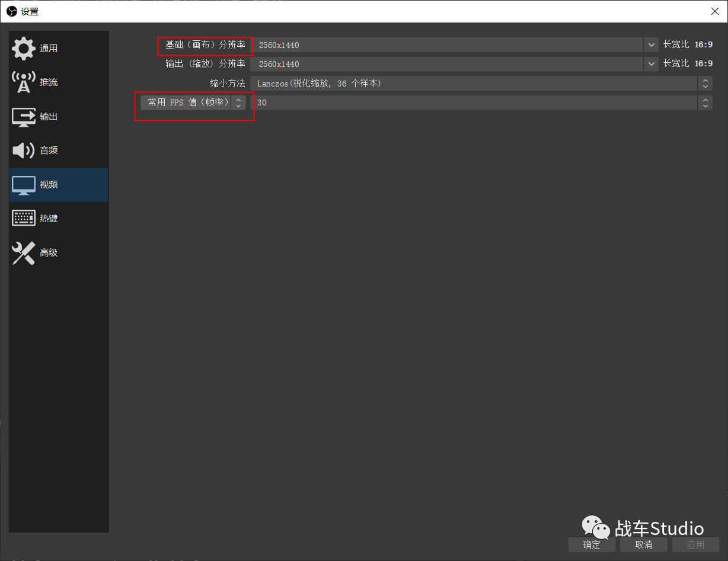Confirm settings with 确定 button
The width and height of the screenshot is (728, 561).
(592, 545)
